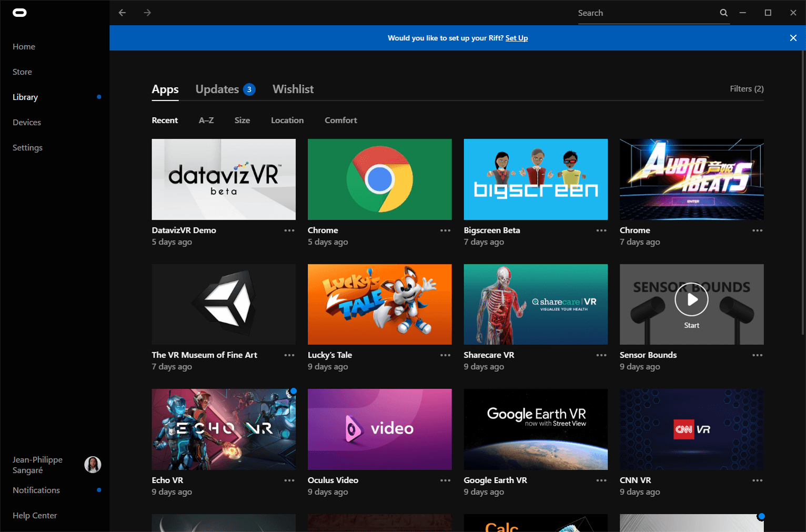806x532 pixels.
Task: Open Oculus Video options menu
Action: 446,480
